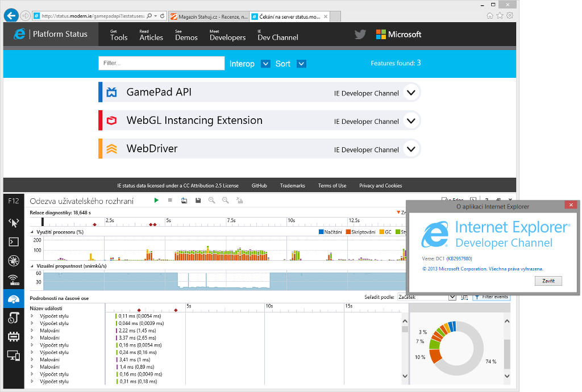Open the F12 Emulation tool
This screenshot has width=582, height=392.
pyautogui.click(x=14, y=356)
